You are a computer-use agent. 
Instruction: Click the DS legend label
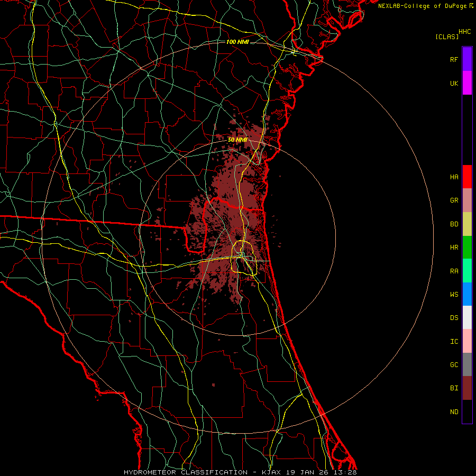pos(454,317)
